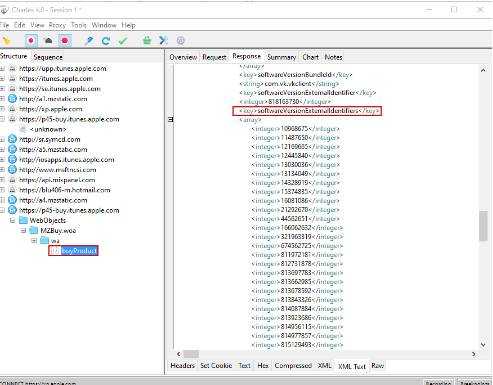
Task: Click the vertical scrollbar thumb in response
Action: coord(483,225)
